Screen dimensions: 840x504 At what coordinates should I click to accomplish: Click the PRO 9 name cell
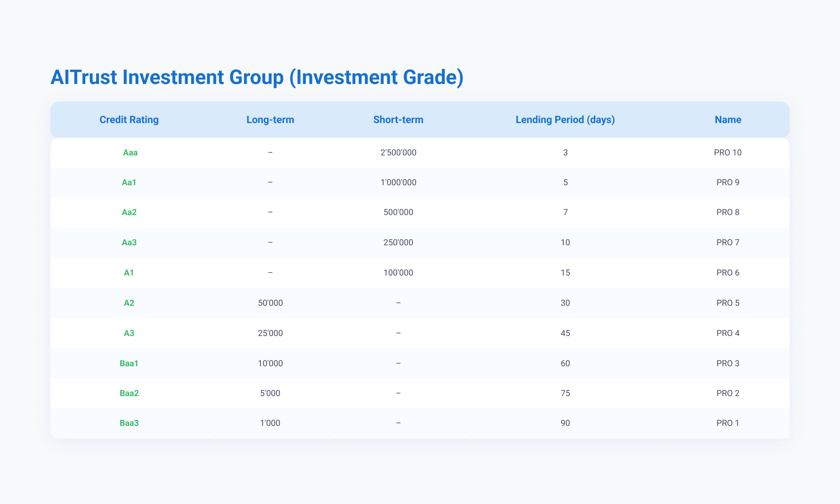pyautogui.click(x=728, y=182)
